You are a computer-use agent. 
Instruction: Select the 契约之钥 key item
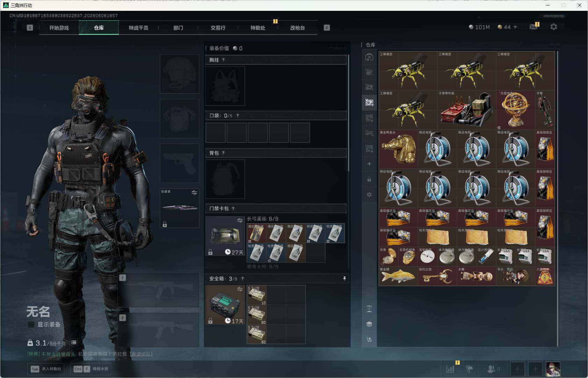(x=437, y=276)
